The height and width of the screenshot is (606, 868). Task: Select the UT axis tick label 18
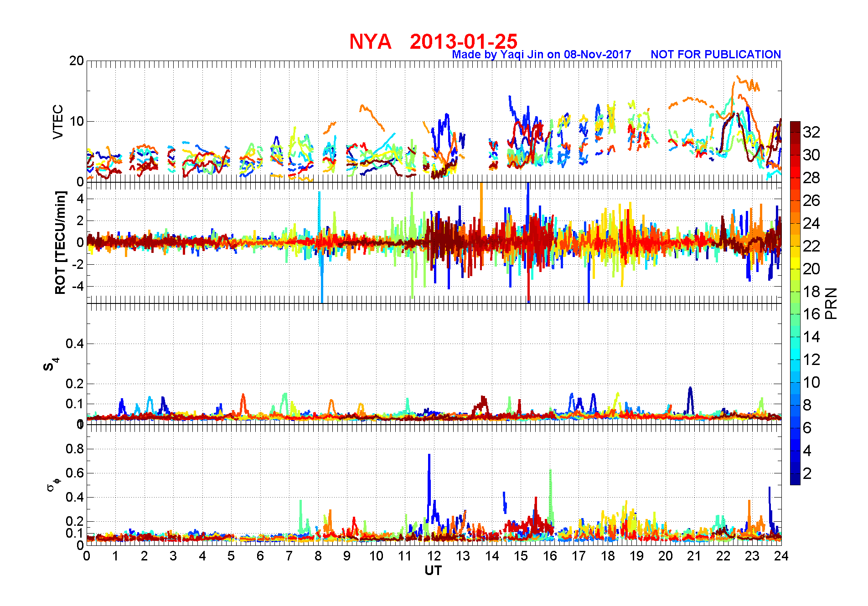pyautogui.click(x=608, y=556)
